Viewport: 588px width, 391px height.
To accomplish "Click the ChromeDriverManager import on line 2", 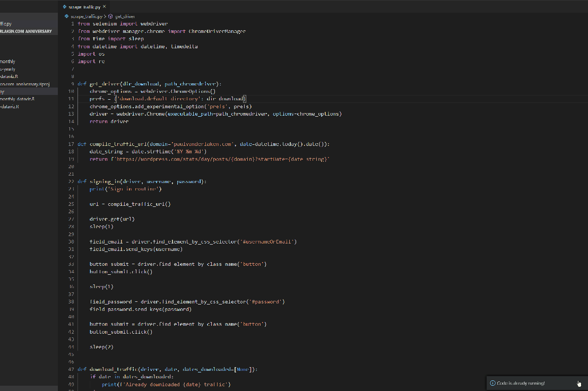I will [x=217, y=31].
